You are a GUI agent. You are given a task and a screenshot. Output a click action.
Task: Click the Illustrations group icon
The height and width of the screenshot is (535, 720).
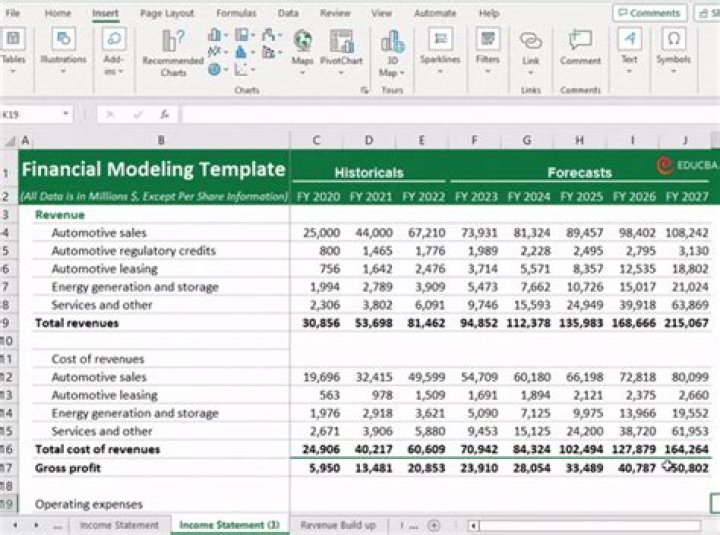pos(63,51)
